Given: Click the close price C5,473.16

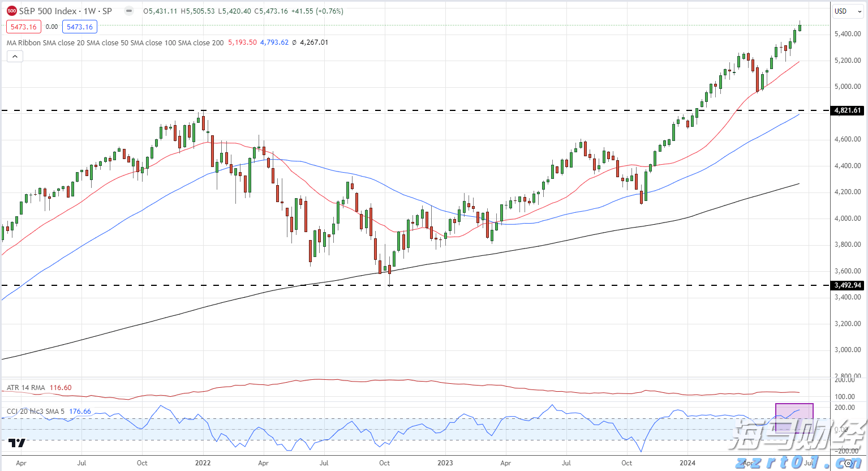Looking at the screenshot, I should [x=271, y=11].
